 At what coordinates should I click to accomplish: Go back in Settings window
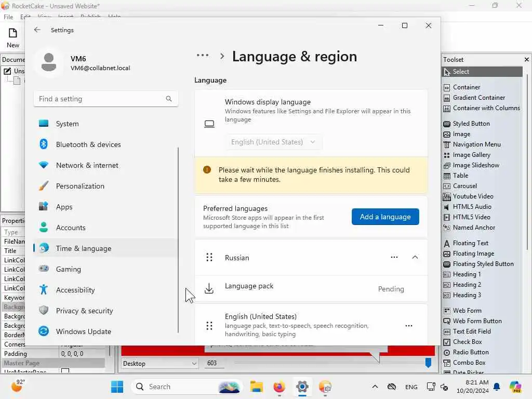pos(37,30)
